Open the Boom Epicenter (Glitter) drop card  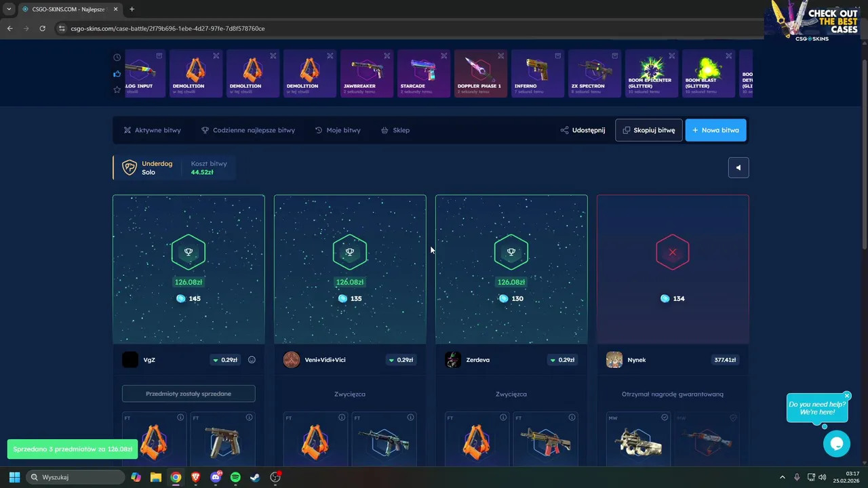652,73
